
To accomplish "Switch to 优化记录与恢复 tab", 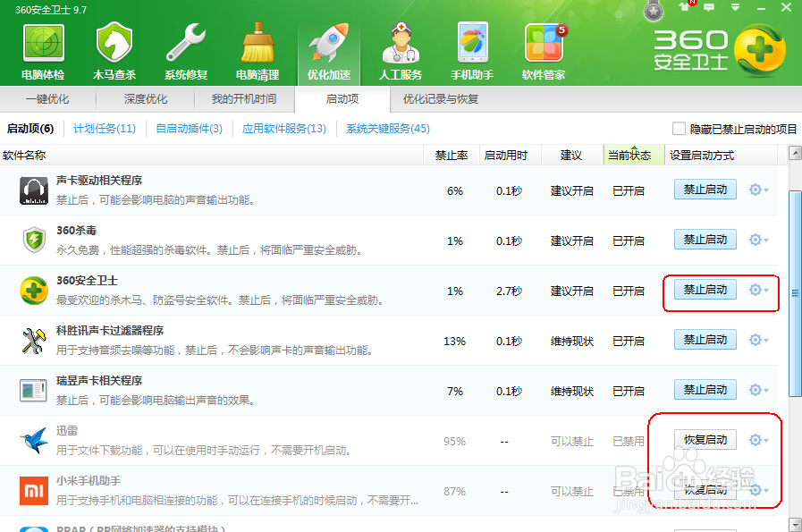I will tap(441, 99).
